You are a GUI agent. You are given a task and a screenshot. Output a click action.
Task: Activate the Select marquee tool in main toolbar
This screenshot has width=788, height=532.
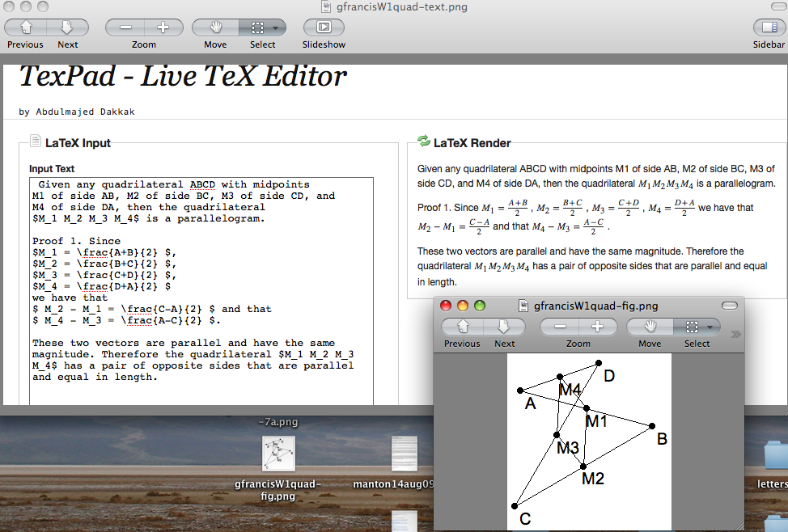(256, 27)
